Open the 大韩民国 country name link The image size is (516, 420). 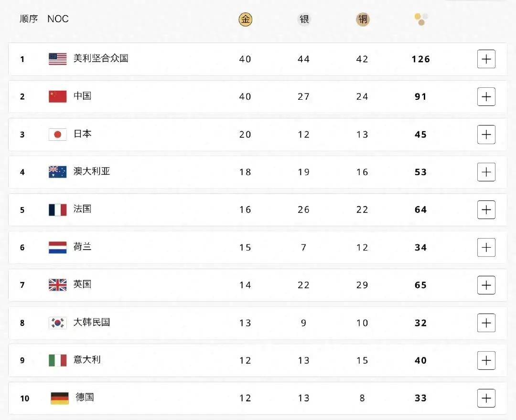tap(92, 322)
